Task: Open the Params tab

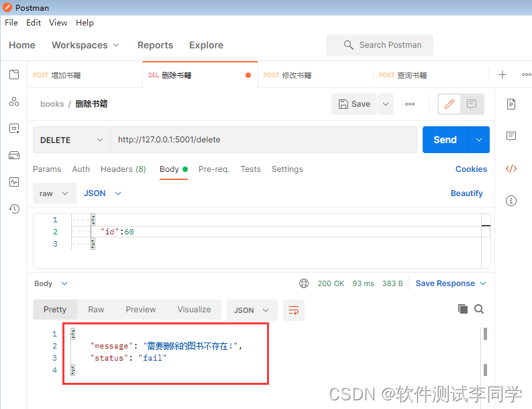Action: [47, 169]
